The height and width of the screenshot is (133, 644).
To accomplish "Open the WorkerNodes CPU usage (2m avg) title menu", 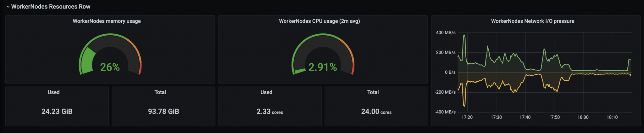I will pos(319,21).
